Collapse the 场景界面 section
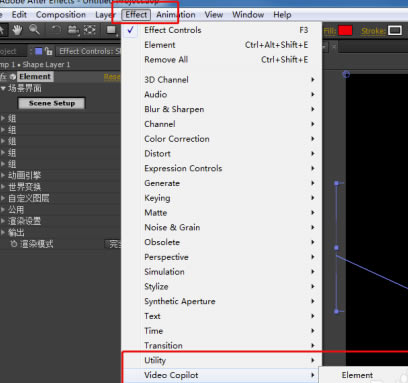Image resolution: width=408 pixels, height=383 pixels. [3, 88]
